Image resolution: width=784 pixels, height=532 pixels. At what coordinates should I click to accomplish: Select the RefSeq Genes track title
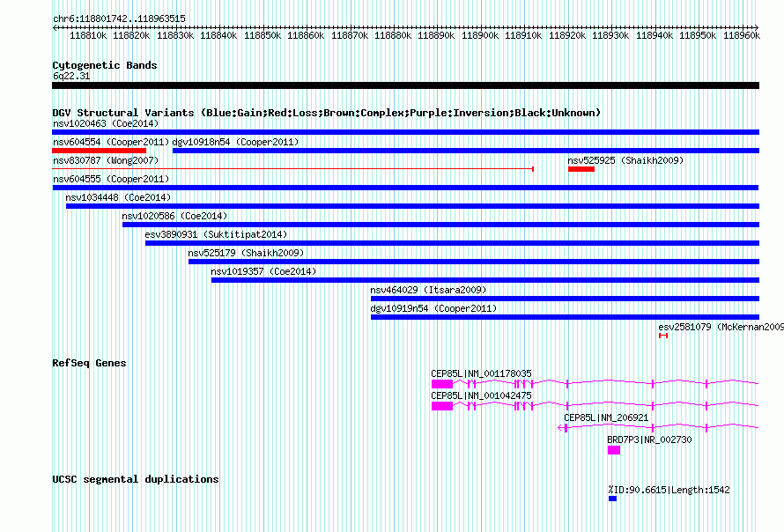[x=89, y=363]
